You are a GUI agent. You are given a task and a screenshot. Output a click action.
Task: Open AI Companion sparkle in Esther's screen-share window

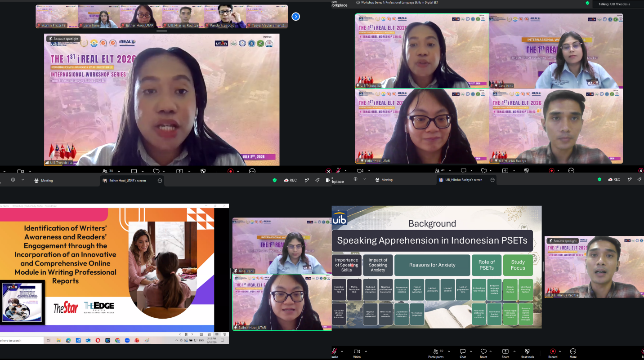click(x=318, y=180)
